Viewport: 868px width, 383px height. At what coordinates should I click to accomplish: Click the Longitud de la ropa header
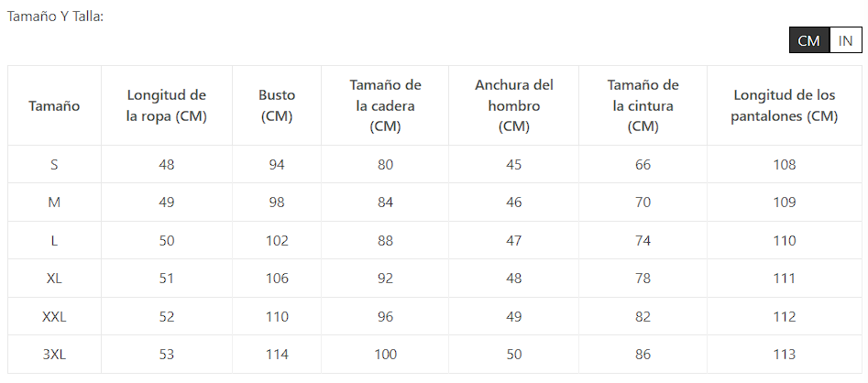pyautogui.click(x=166, y=105)
